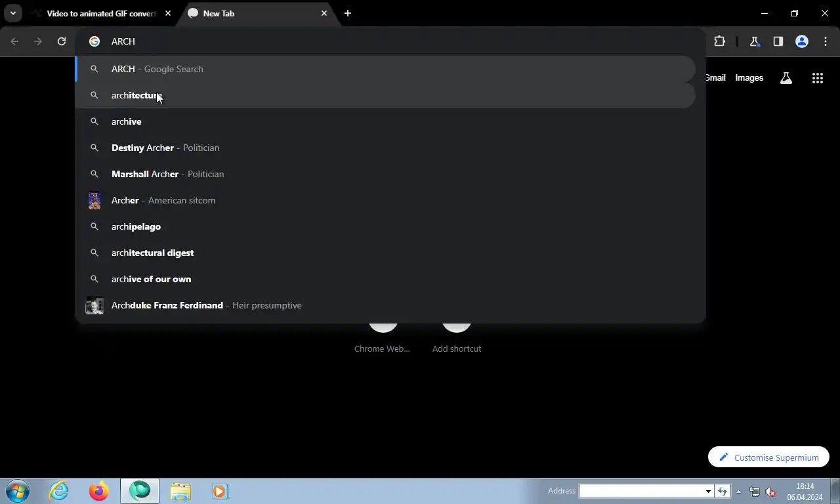Go back with the back arrow
The image size is (840, 504).
coord(15,41)
